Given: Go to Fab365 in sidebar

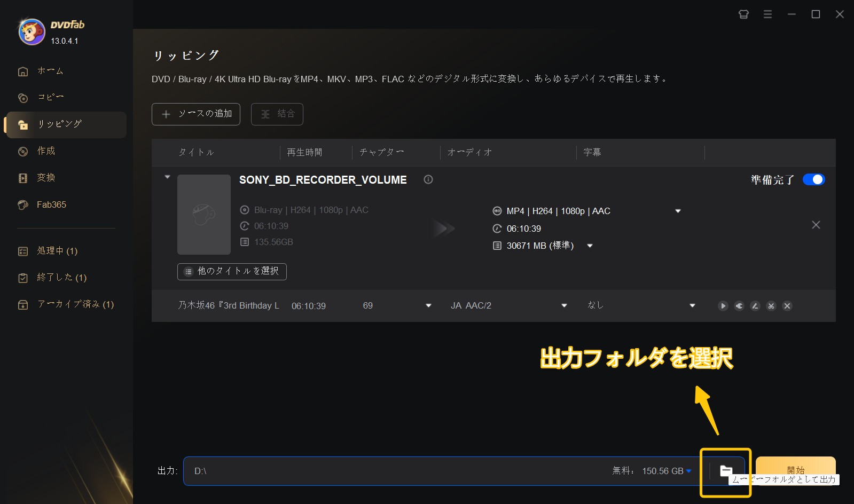Looking at the screenshot, I should pyautogui.click(x=51, y=204).
